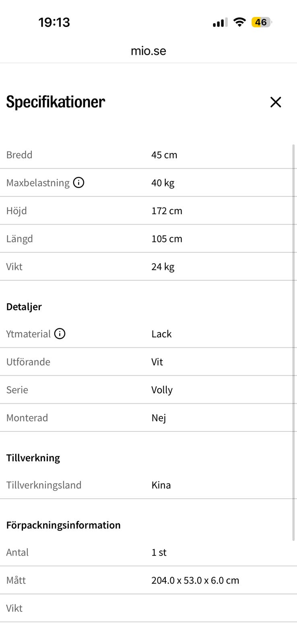Tap the Detaljer section heading
Viewport: 297px width, 644px height.
[24, 307]
